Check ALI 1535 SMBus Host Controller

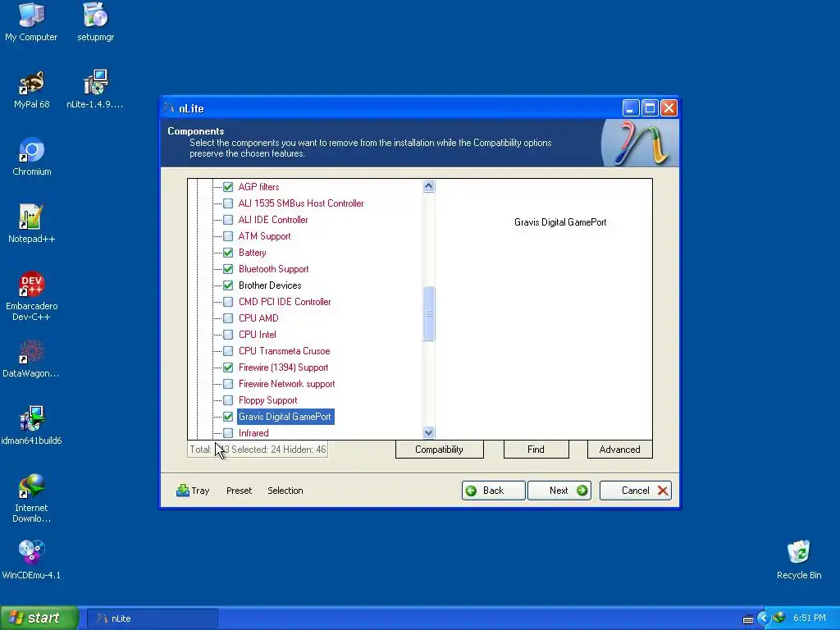pos(228,203)
